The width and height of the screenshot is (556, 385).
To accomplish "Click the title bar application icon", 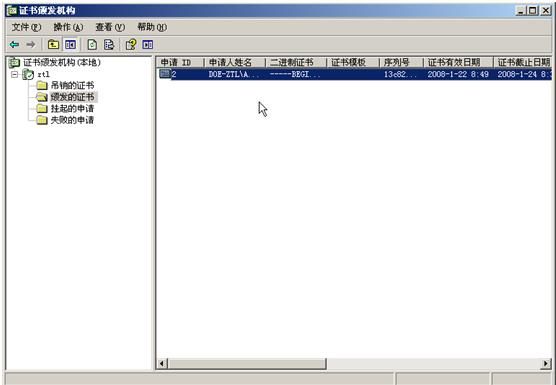I will (x=12, y=11).
